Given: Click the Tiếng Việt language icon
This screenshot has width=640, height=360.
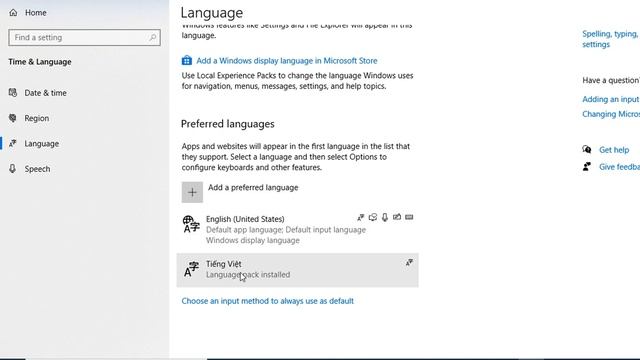Looking at the screenshot, I should pyautogui.click(x=191, y=269).
